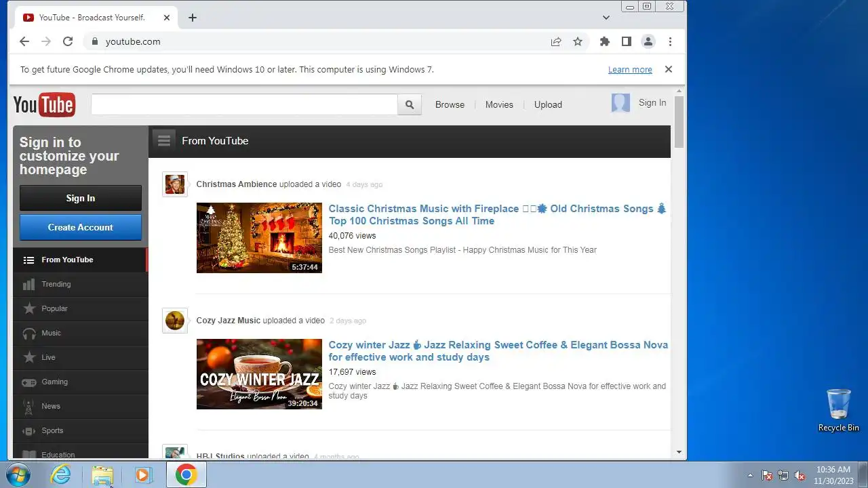Click the Action Center flag tray icon
The image size is (868, 488).
coord(767,476)
